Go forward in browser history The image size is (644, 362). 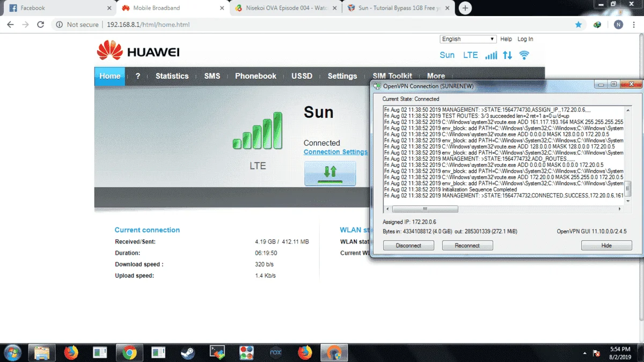[x=25, y=25]
